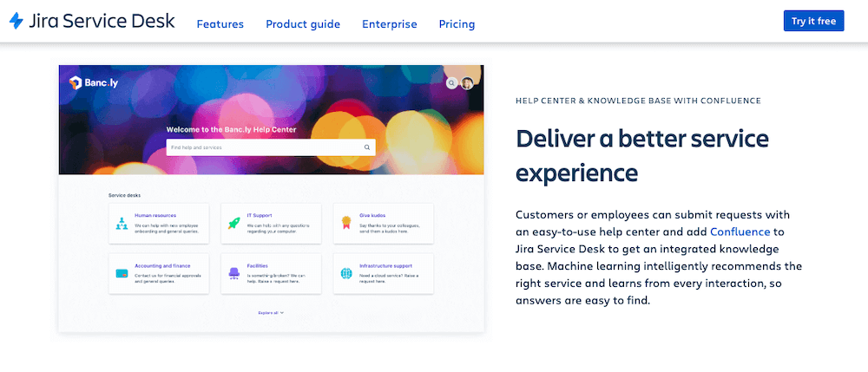Click the Jira Service Desk lightning logo
Image resolution: width=868 pixels, height=372 pixels.
[x=16, y=22]
